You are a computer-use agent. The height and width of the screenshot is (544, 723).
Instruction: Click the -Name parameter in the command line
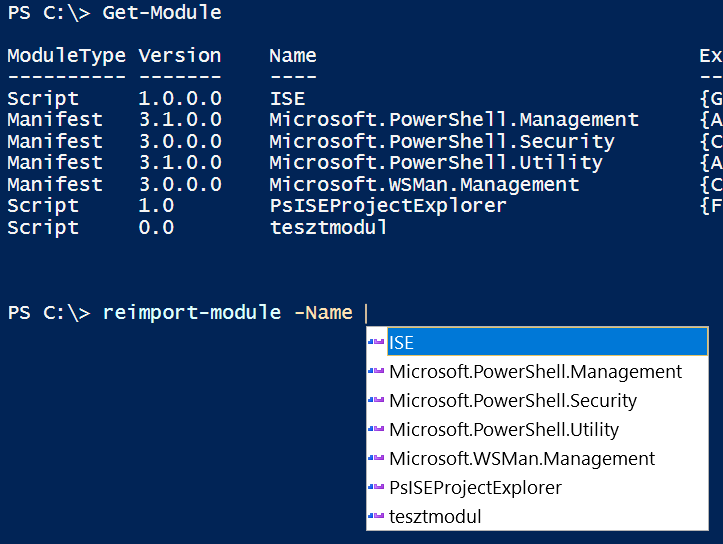(x=323, y=313)
